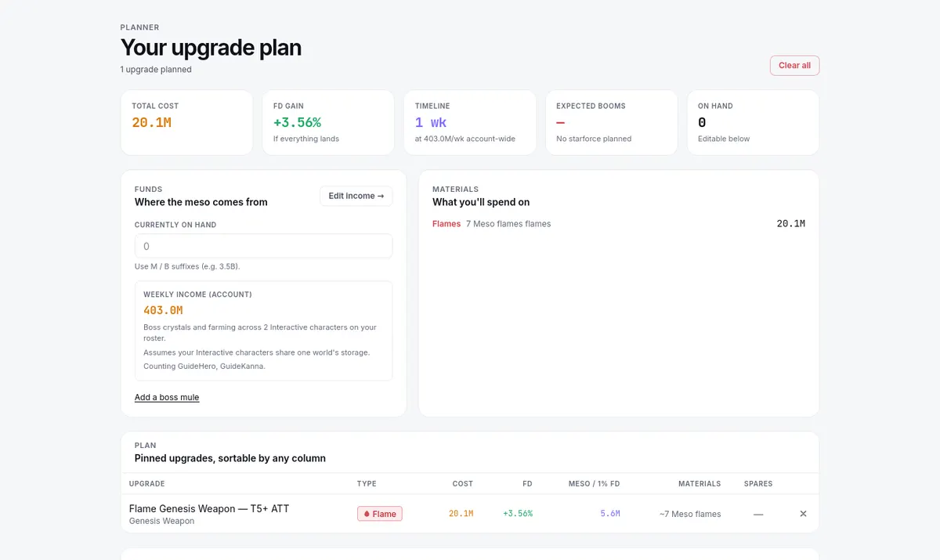Sort table by the Type column
This screenshot has height=560, width=940.
367,484
